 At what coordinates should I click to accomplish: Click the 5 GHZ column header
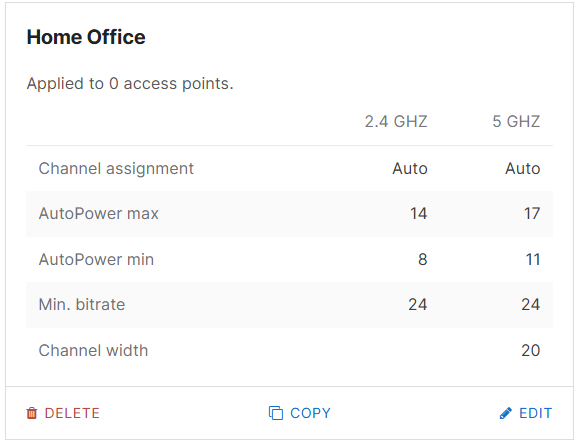tap(516, 121)
